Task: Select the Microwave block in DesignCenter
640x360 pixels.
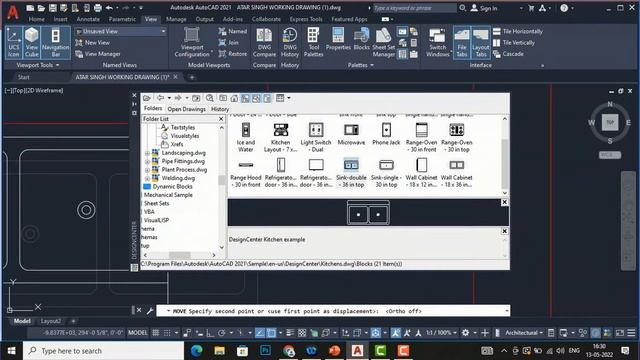Action: [351, 134]
